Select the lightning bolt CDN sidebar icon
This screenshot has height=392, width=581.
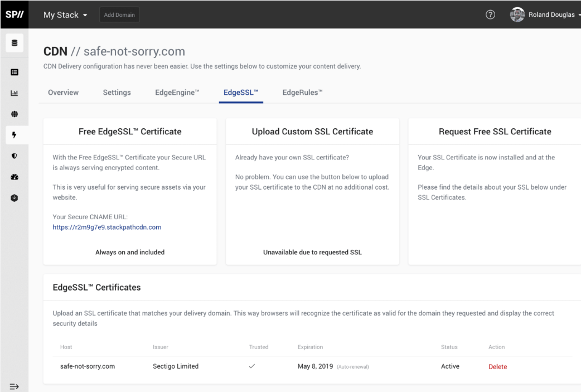tap(14, 134)
